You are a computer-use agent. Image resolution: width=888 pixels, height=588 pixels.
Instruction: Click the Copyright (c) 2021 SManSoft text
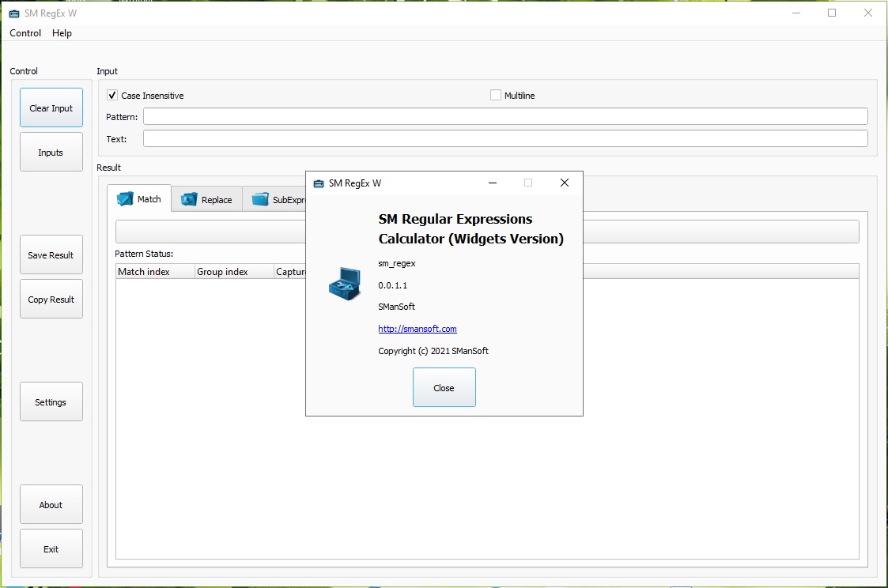tap(433, 351)
